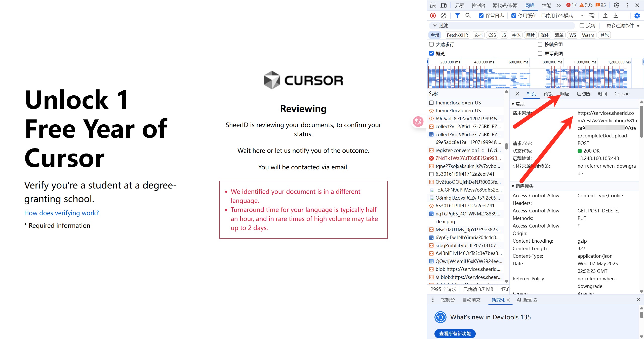644x339 pixels.
Task: Open DevTools settings gear icon
Action: (616, 5)
